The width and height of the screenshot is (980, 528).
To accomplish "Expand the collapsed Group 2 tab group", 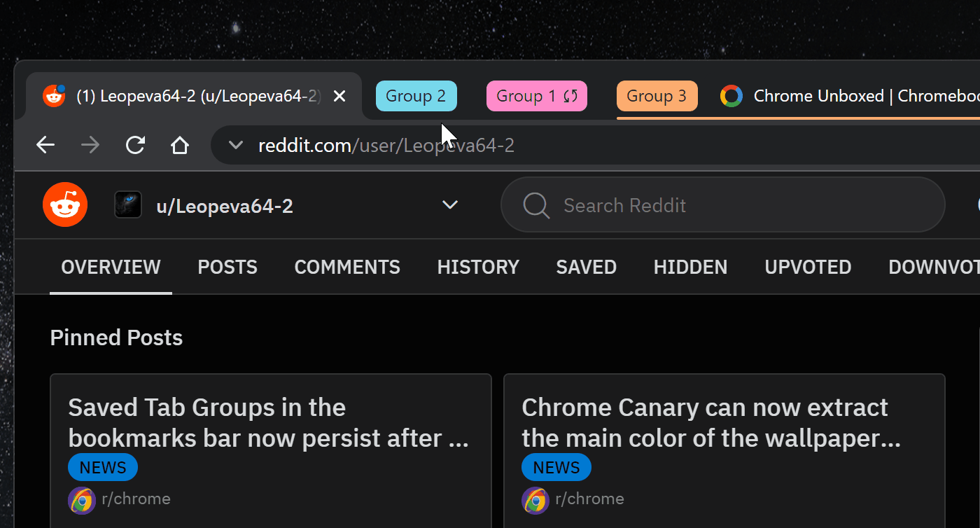I will (x=416, y=96).
